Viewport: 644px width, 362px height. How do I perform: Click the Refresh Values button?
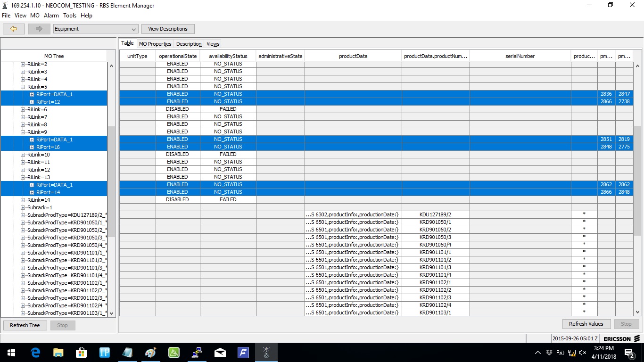[586, 324]
